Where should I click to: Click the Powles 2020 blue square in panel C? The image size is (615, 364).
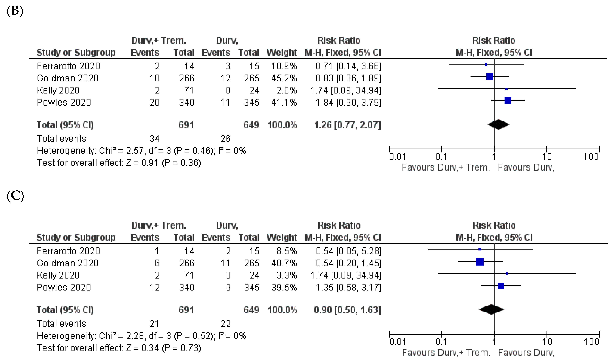(501, 286)
